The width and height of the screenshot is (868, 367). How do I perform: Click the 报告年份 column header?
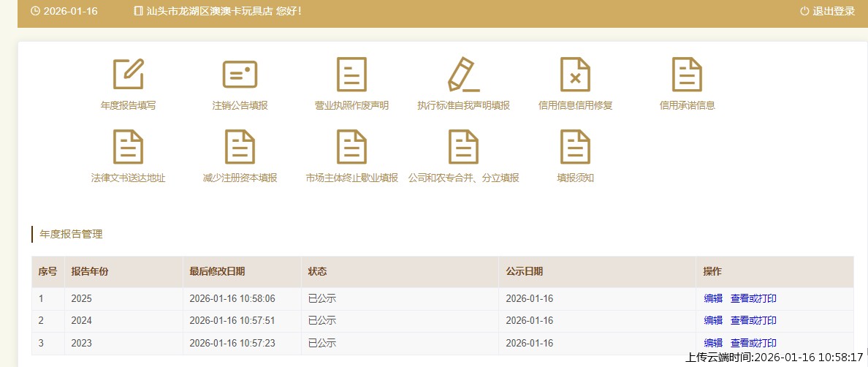(90, 271)
